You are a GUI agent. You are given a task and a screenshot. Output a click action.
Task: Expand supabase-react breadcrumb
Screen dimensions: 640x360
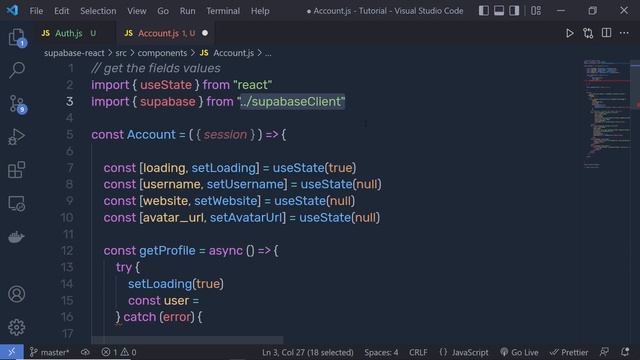(74, 53)
